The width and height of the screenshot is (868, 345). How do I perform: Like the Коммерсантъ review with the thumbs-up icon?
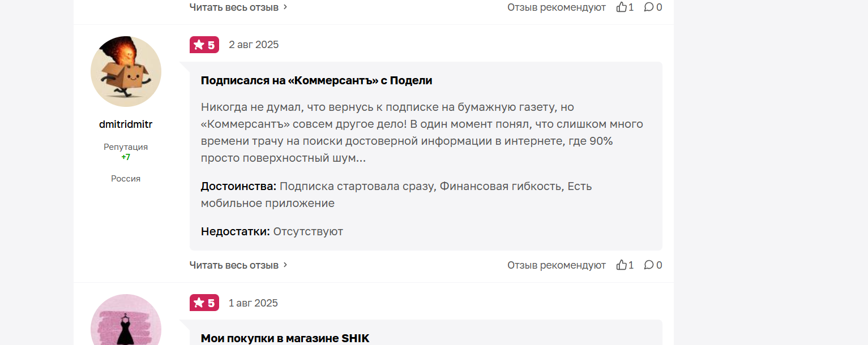click(x=622, y=265)
